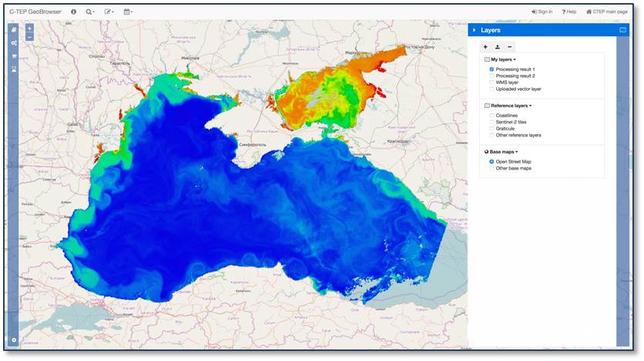Open the calendar dropdown in navbar
Image resolution: width=644 pixels, height=361 pixels.
tap(128, 12)
